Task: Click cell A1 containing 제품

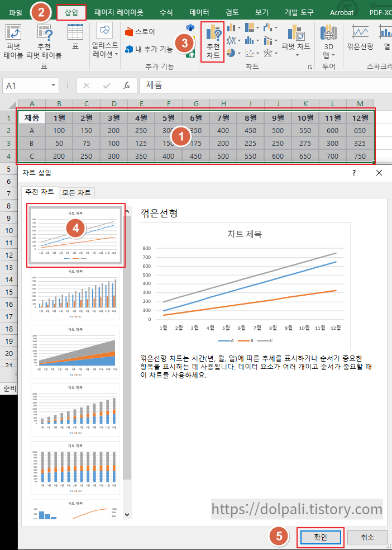Action: 32,118
